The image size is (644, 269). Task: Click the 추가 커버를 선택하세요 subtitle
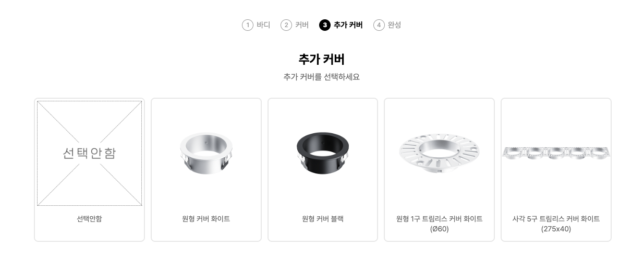tap(322, 77)
